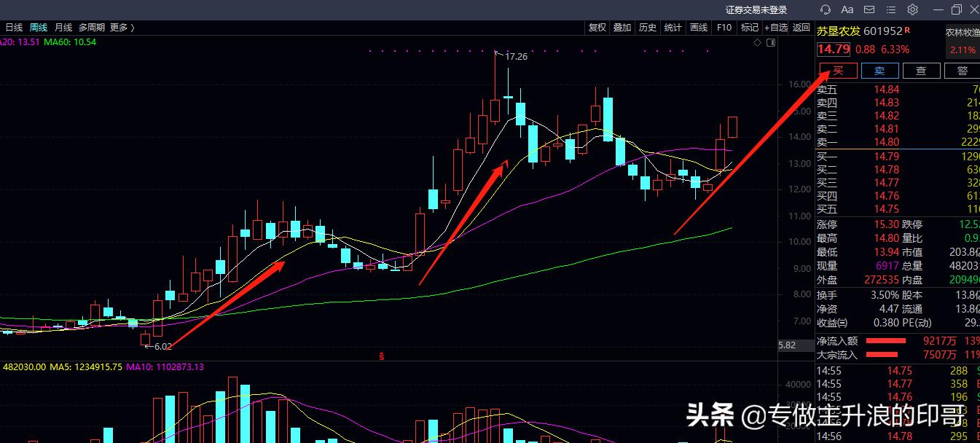Open the 画线 drawing tools menu
The width and height of the screenshot is (980, 443).
click(698, 27)
